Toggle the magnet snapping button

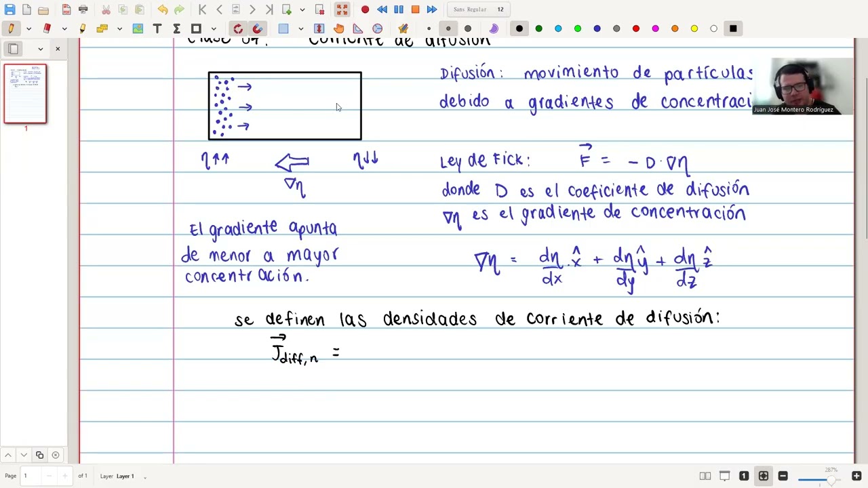click(257, 28)
